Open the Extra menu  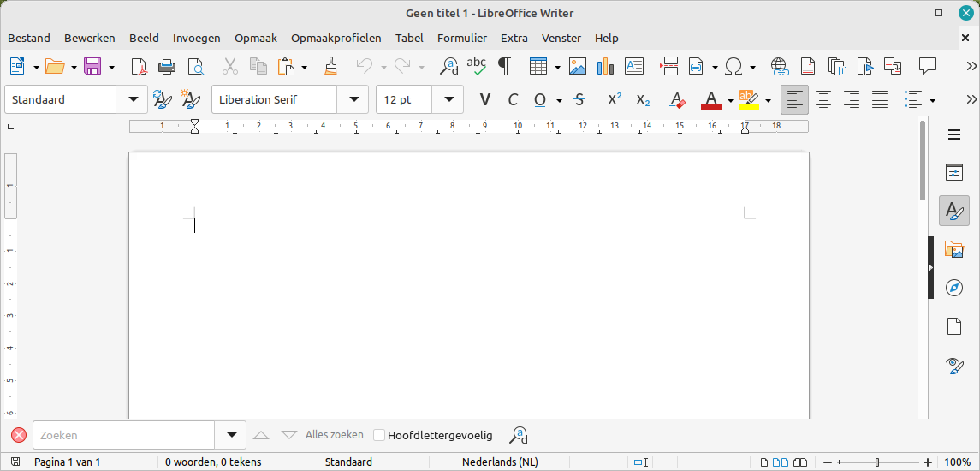tap(514, 39)
